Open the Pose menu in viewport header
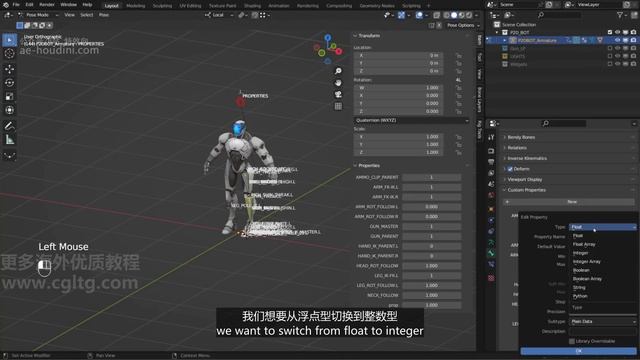The height and width of the screenshot is (360, 640). click(x=104, y=15)
